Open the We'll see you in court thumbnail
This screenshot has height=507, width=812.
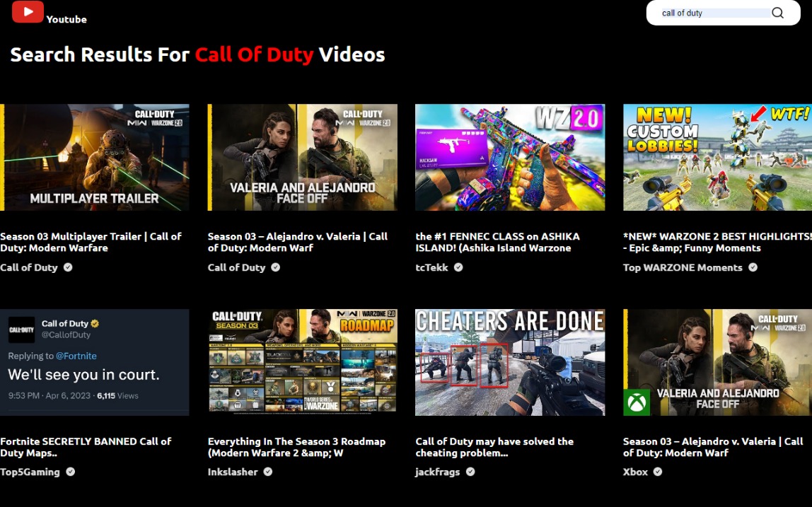pyautogui.click(x=95, y=363)
